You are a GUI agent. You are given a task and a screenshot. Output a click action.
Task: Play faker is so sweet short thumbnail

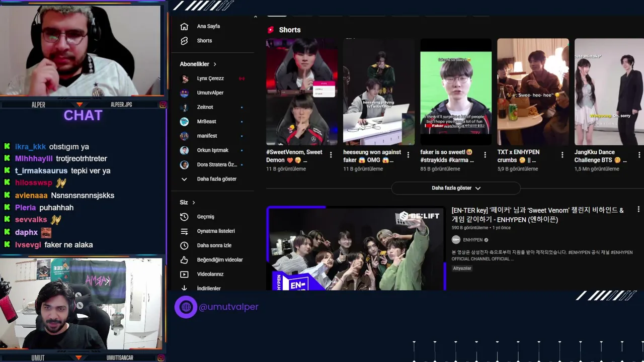(x=456, y=92)
